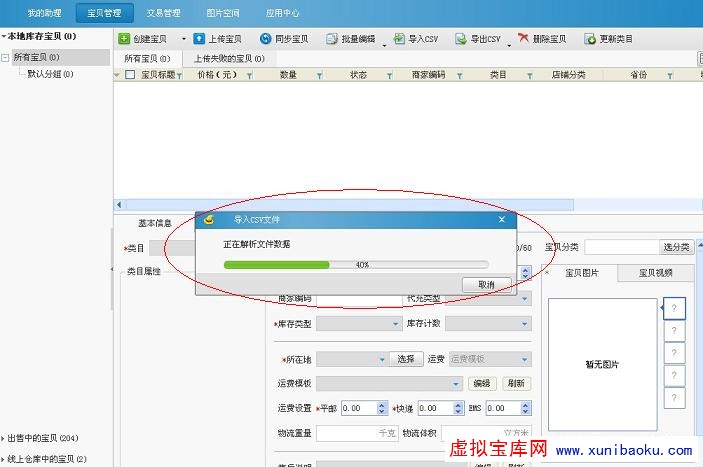Open the 运费模板 template combo box

point(456,383)
